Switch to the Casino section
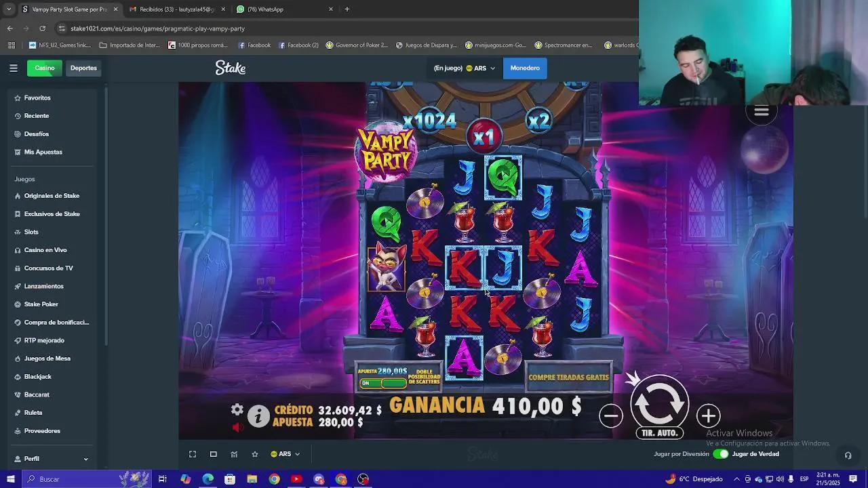Viewport: 868px width, 488px height. click(x=45, y=68)
